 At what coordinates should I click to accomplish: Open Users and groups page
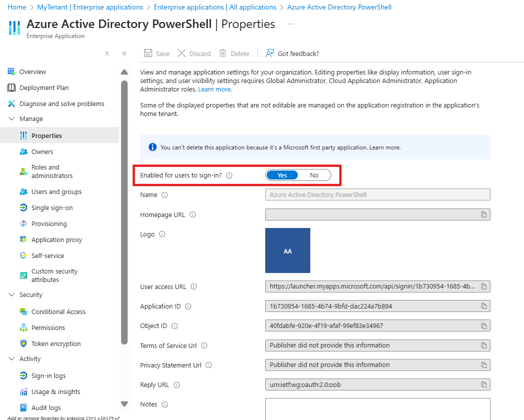(57, 191)
